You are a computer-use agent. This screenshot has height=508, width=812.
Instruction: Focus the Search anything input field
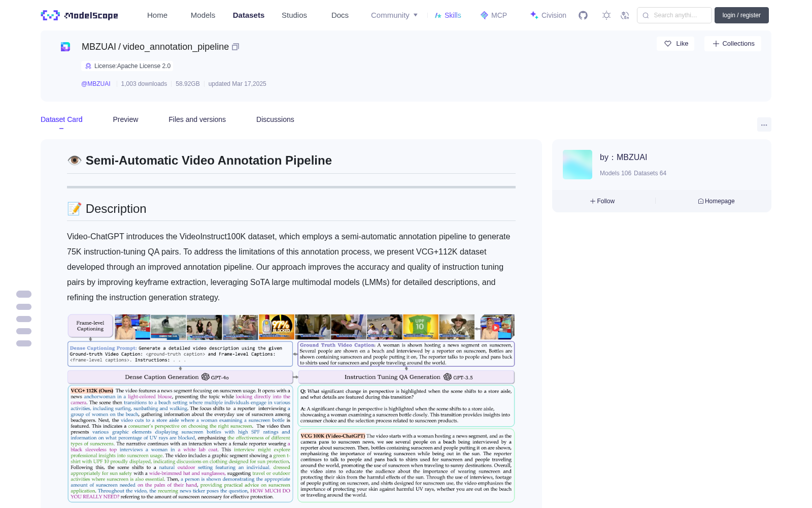674,15
